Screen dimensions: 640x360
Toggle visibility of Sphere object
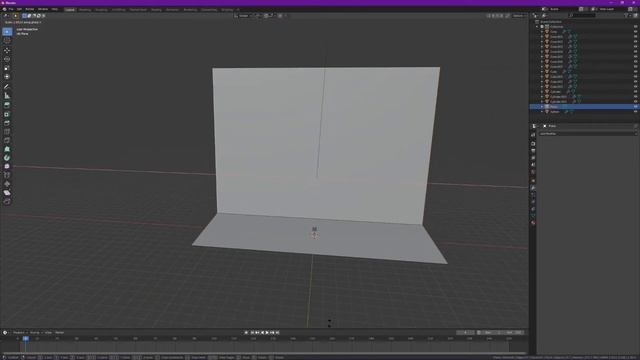click(636, 111)
